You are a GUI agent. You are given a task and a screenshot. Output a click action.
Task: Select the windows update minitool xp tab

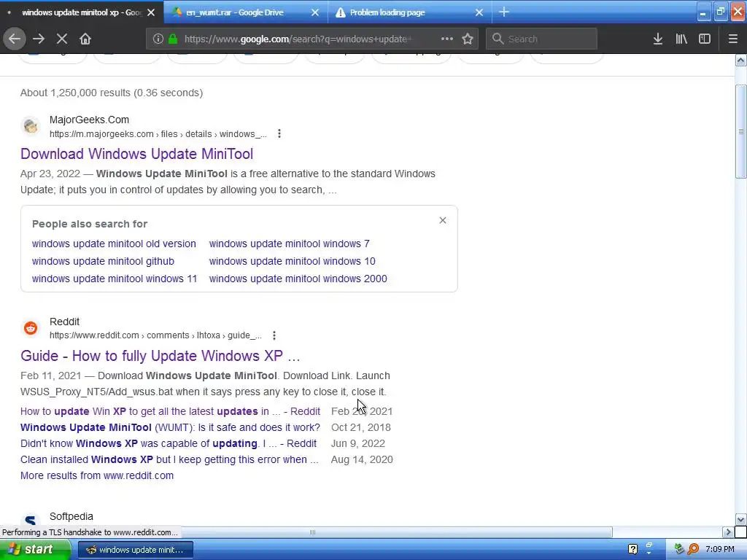coord(82,13)
